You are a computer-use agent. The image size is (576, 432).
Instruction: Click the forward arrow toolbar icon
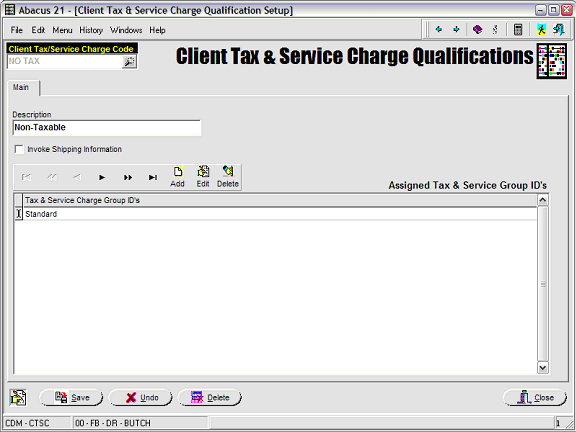[456, 29]
